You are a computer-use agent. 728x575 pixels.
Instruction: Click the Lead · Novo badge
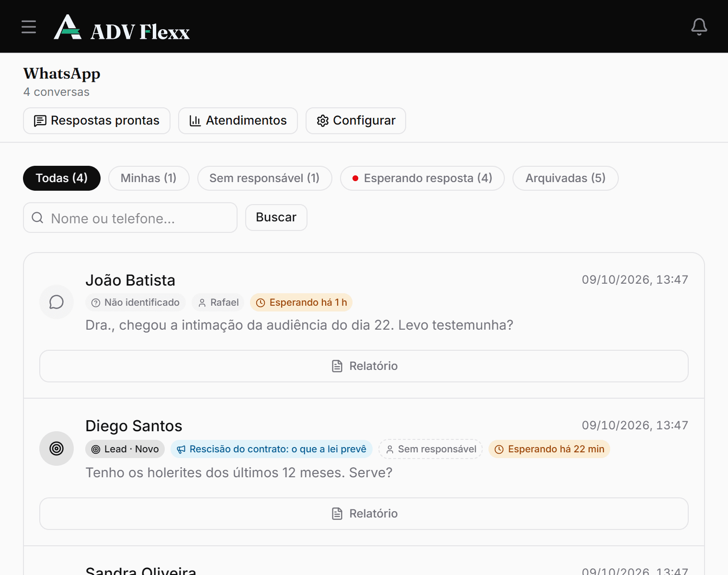pyautogui.click(x=125, y=449)
